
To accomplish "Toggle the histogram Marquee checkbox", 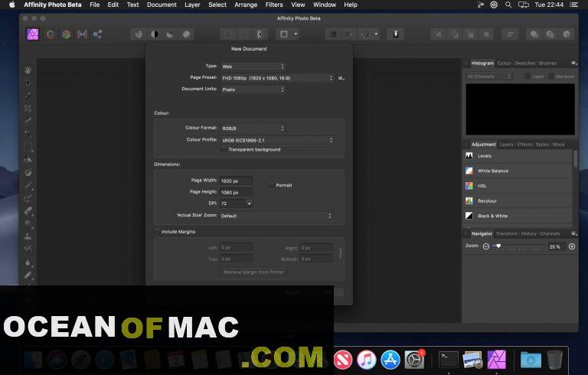I will pos(551,77).
